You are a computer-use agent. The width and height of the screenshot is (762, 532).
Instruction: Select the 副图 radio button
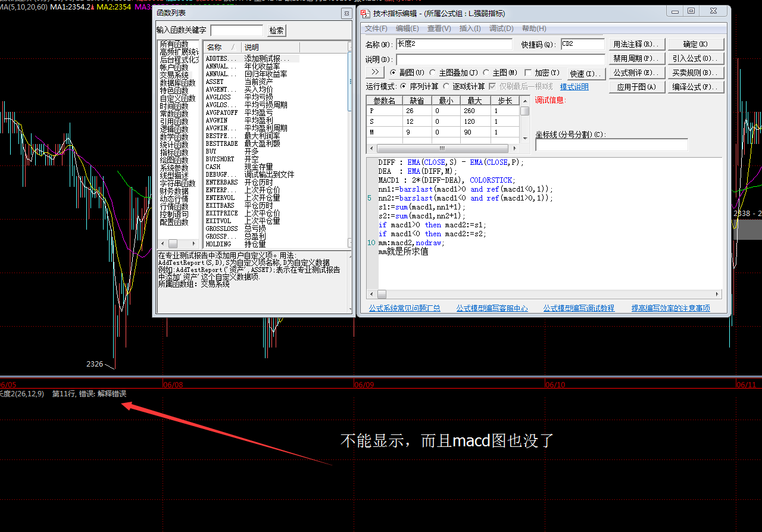pos(394,73)
